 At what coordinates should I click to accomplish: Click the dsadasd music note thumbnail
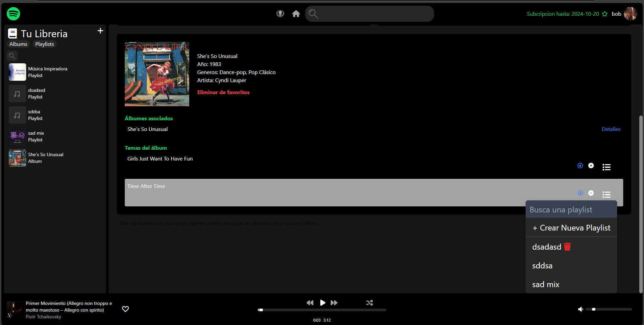pyautogui.click(x=17, y=93)
